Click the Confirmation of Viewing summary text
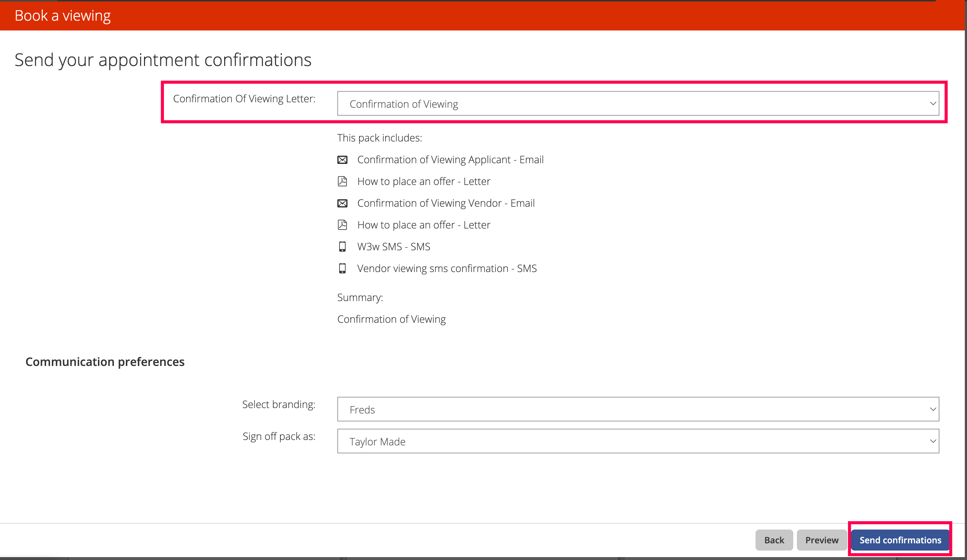 pyautogui.click(x=391, y=319)
